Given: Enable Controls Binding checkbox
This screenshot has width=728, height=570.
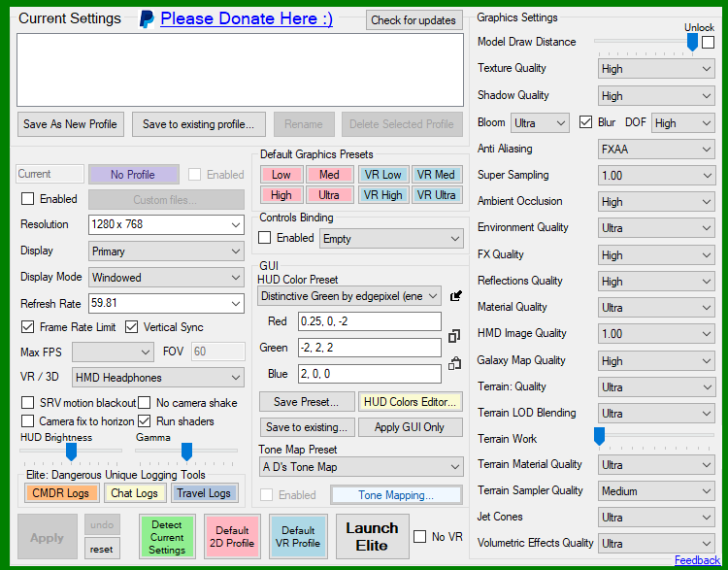Looking at the screenshot, I should click(264, 237).
